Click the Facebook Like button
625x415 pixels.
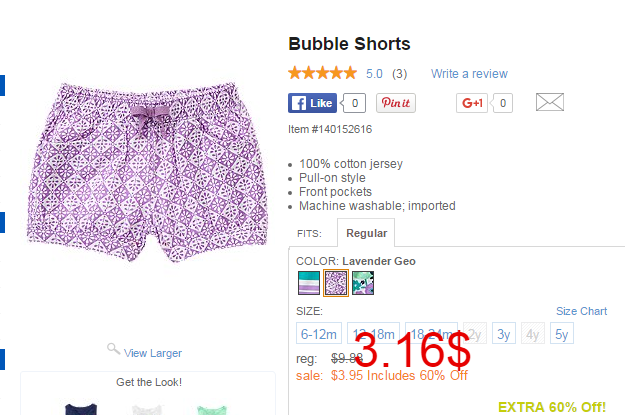[x=312, y=103]
